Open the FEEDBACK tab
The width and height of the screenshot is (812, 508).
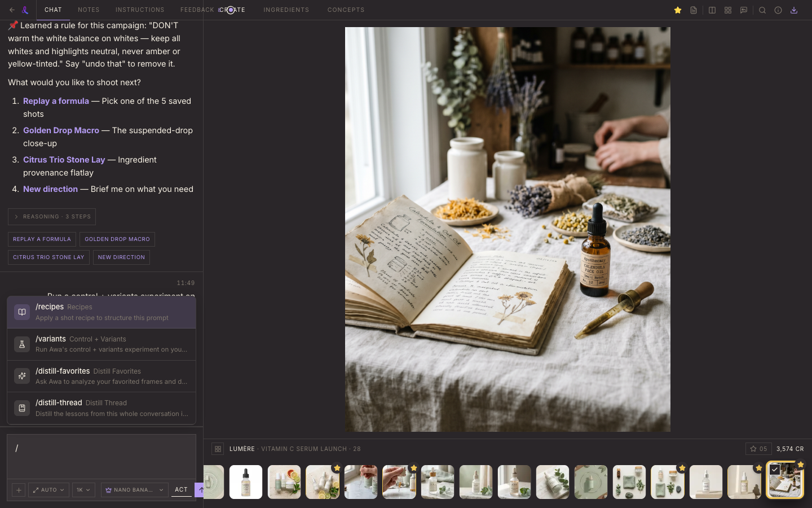(197, 10)
